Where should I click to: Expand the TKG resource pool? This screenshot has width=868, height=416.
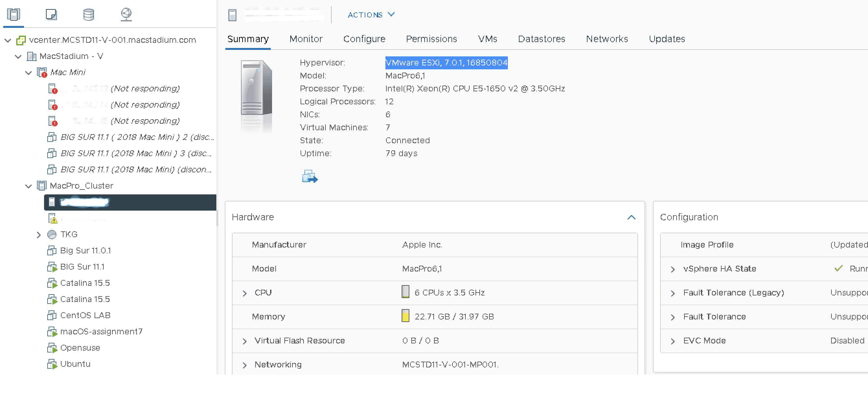coord(39,234)
